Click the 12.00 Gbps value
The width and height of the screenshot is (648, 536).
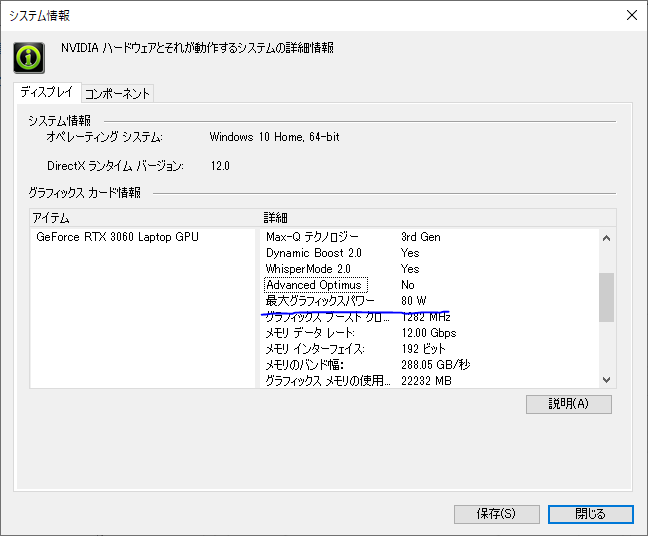pyautogui.click(x=429, y=333)
